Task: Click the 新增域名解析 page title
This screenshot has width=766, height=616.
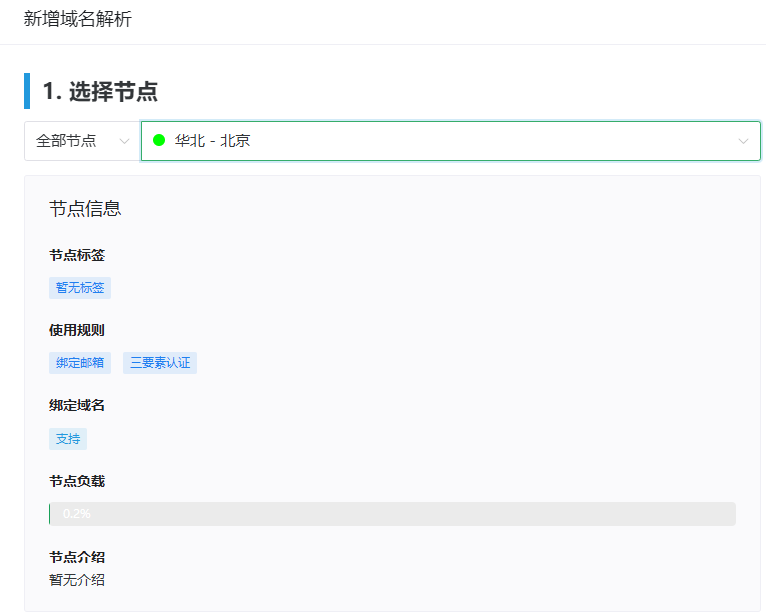Action: [77, 19]
